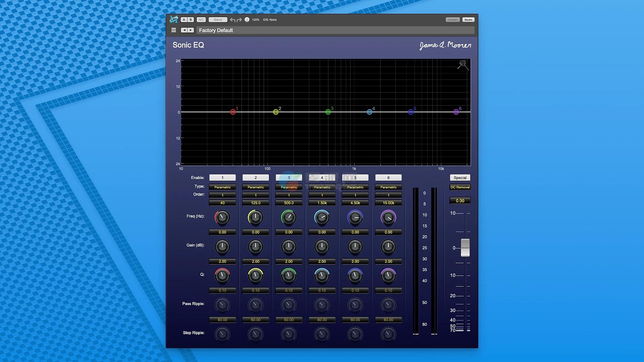Image resolution: width=644 pixels, height=362 pixels.
Task: Toggle band 1 Enable button
Action: [x=222, y=178]
